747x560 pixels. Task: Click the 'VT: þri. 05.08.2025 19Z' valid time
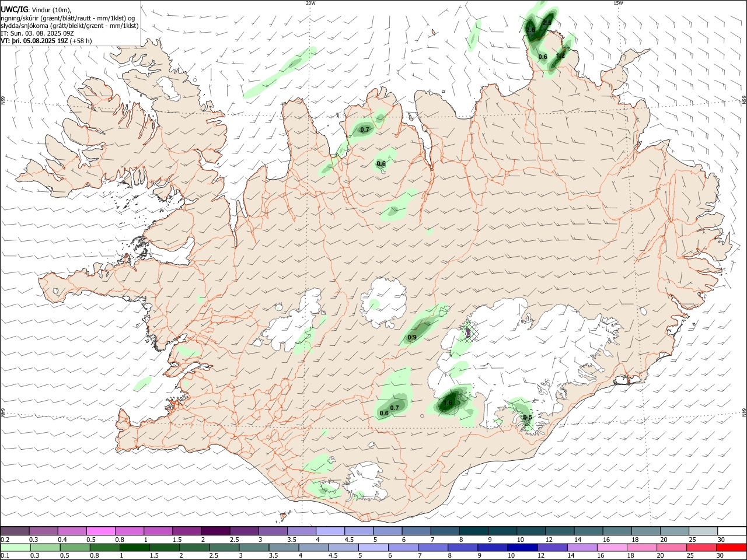click(x=34, y=41)
